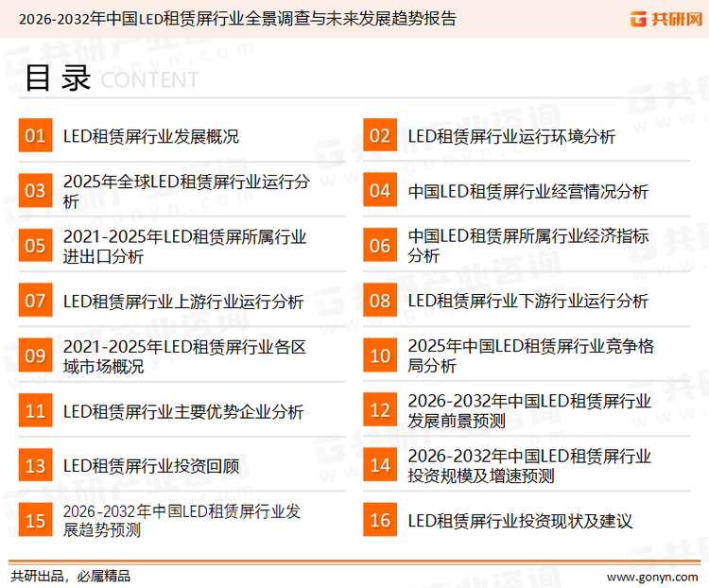The width and height of the screenshot is (709, 588).
Task: Open LED租赁屏行业投资回顾 chapter
Action: 151,466
